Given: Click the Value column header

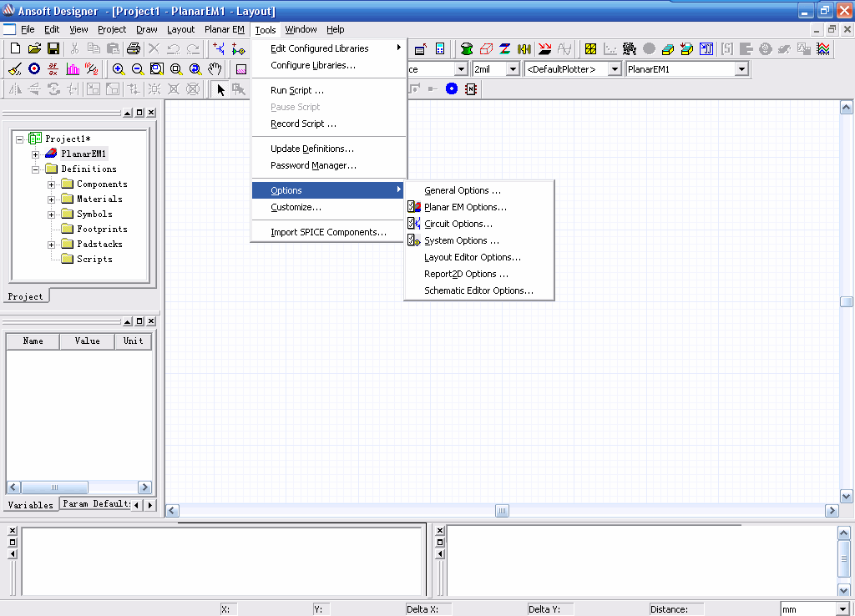Looking at the screenshot, I should tap(87, 341).
